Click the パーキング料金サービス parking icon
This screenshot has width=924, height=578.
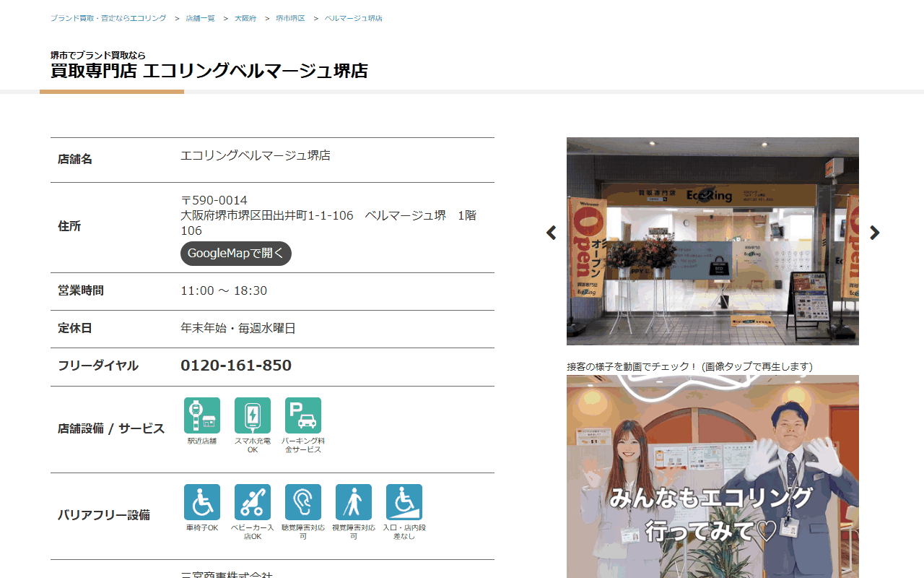[303, 415]
